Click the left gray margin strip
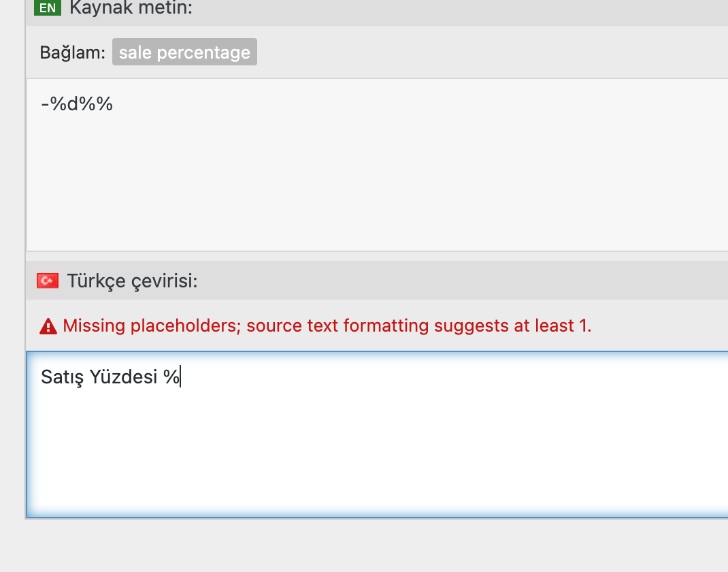Viewport: 728px width, 572px height. click(x=12, y=279)
